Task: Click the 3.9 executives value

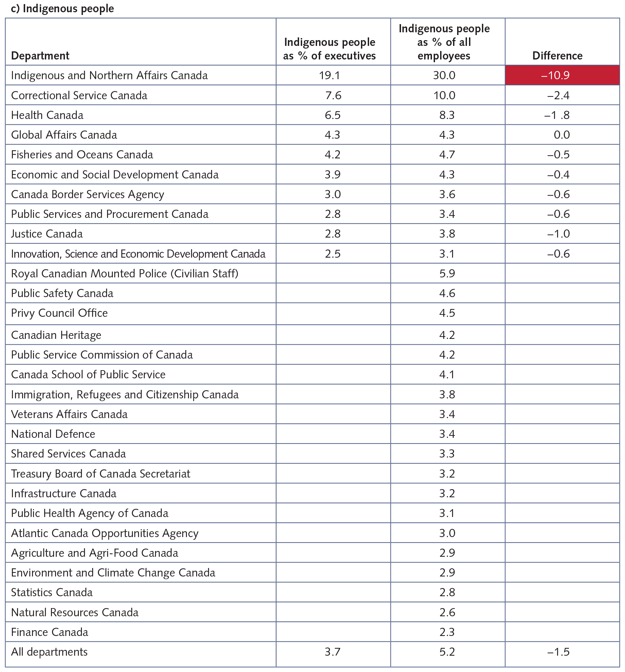Action: point(332,174)
